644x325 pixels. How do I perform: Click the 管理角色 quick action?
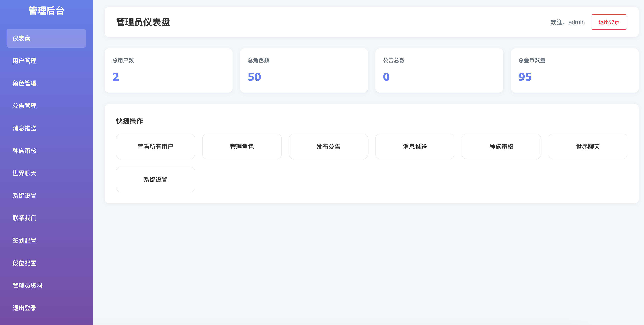click(242, 146)
